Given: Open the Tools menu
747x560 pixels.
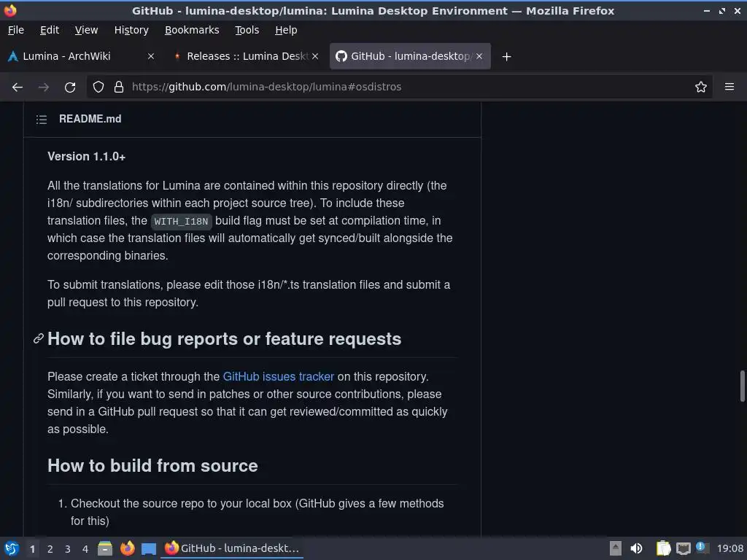Looking at the screenshot, I should (247, 30).
